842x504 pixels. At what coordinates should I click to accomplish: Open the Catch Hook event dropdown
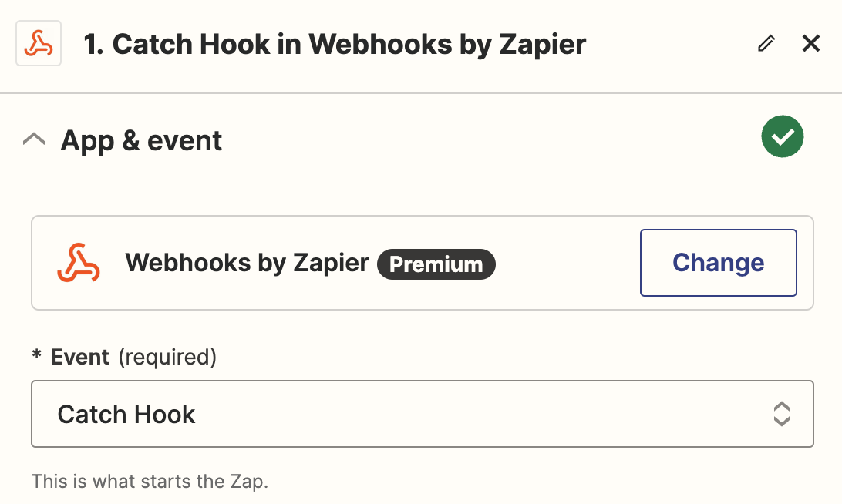423,414
